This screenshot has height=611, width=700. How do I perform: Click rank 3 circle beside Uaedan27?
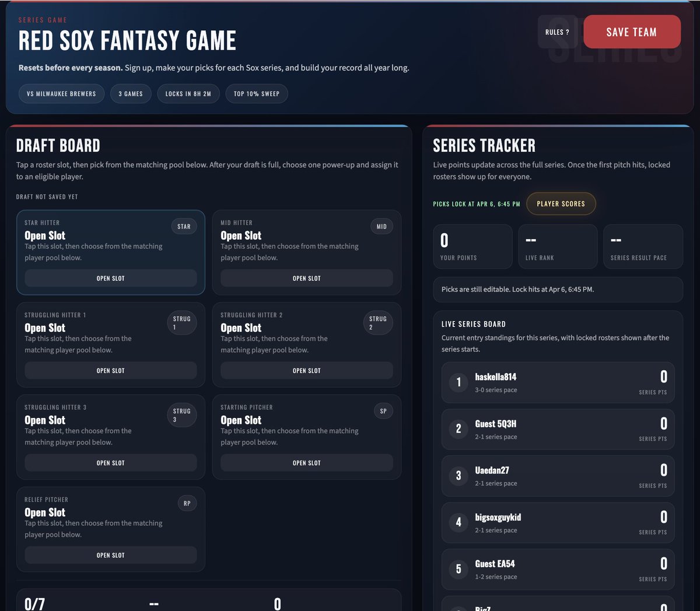click(x=459, y=476)
